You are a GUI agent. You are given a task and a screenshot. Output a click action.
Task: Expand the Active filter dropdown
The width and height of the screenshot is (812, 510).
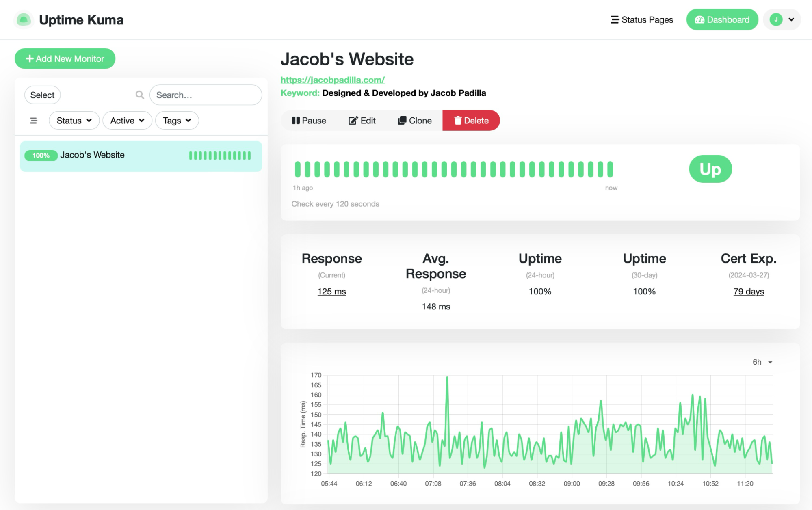(x=127, y=120)
